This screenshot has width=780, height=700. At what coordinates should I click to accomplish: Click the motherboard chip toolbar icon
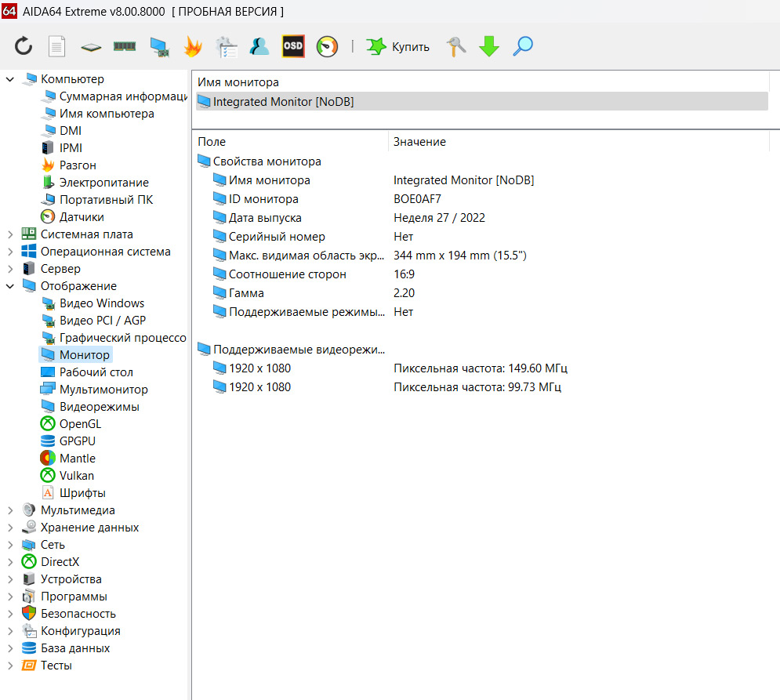(x=91, y=47)
